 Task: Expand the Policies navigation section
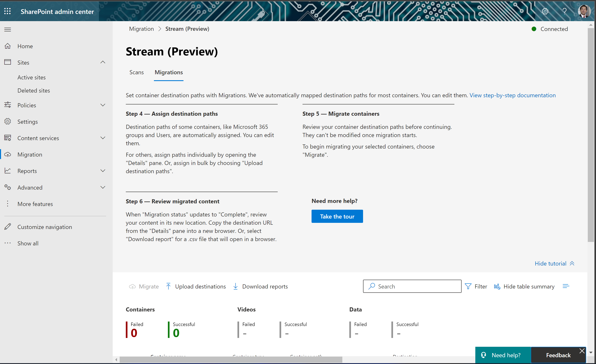103,105
